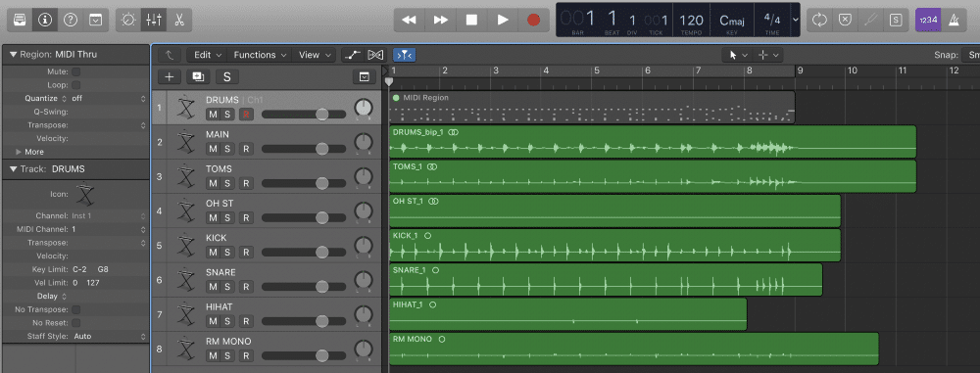Viewport: 980px width, 373px height.
Task: Mute the SNARE track
Action: coord(213,287)
